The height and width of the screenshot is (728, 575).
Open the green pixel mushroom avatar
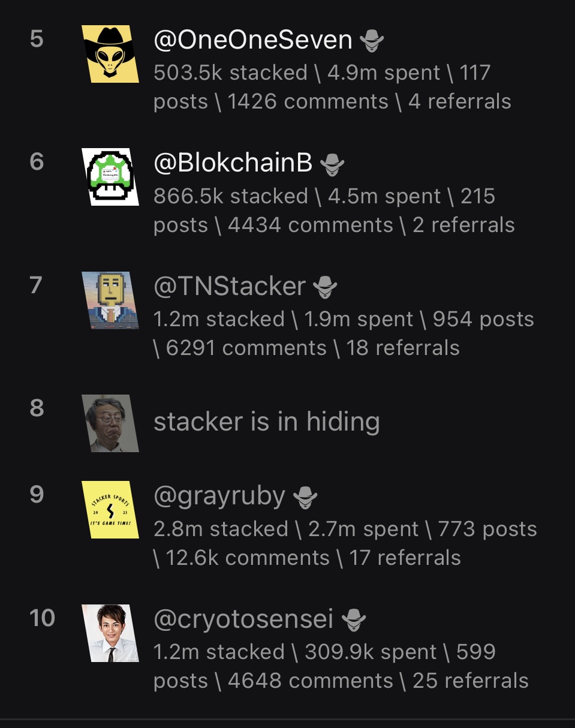pos(110,177)
